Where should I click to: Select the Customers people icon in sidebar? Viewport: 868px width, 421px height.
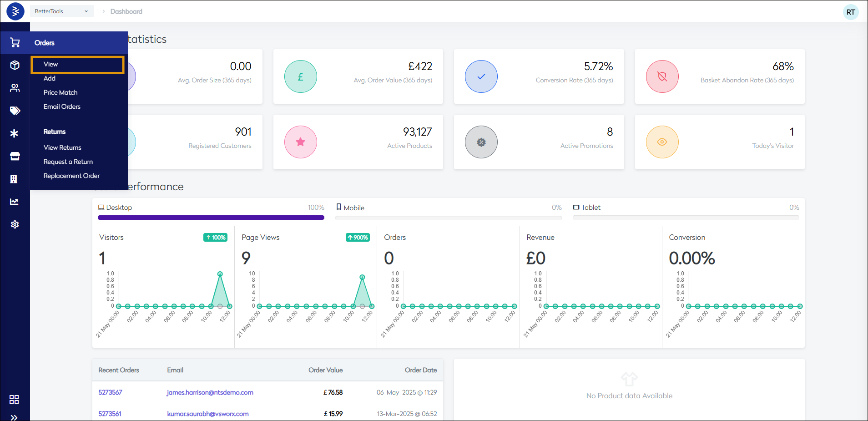click(15, 88)
